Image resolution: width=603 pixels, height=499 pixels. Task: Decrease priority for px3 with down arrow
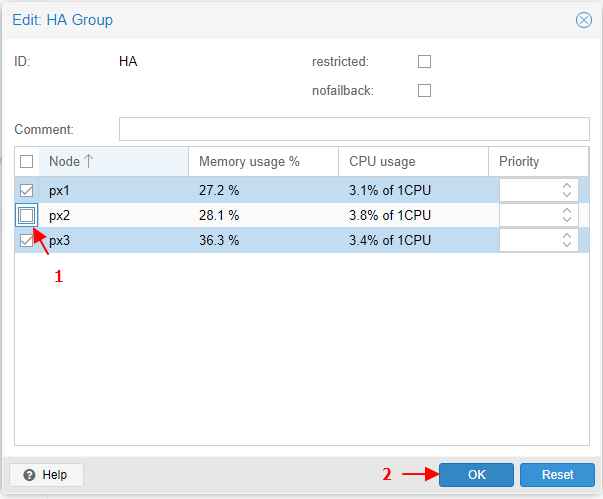point(567,244)
